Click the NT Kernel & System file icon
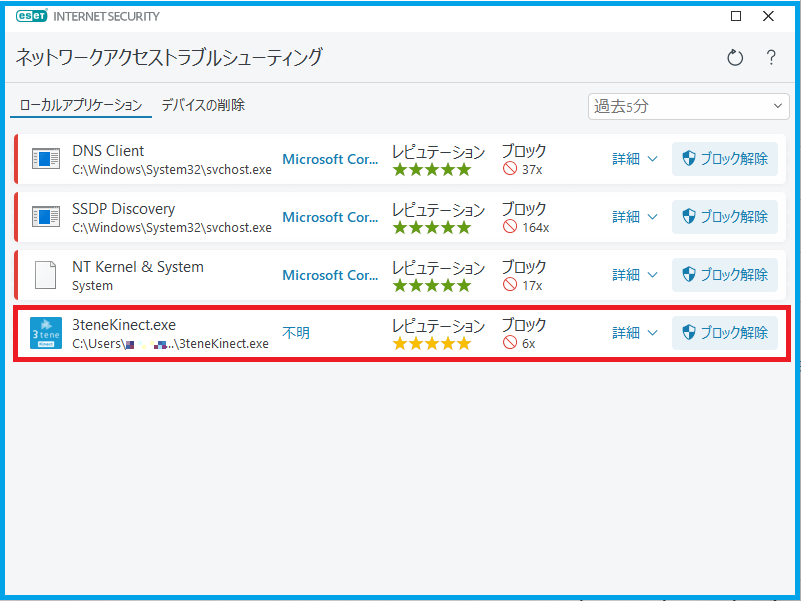801x601 pixels. pos(45,275)
